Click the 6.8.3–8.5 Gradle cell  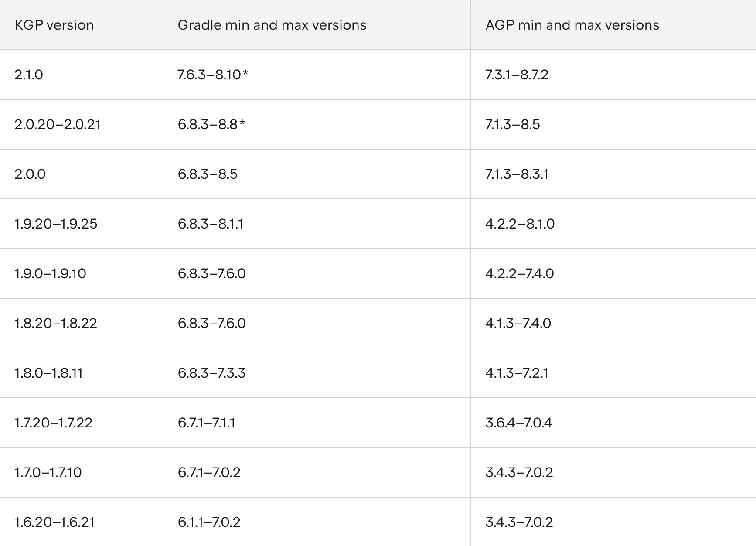317,174
